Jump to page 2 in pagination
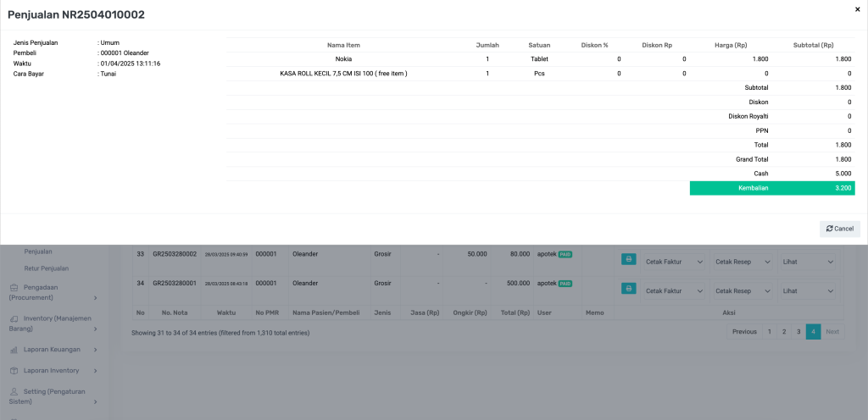This screenshot has width=868, height=420. [784, 332]
